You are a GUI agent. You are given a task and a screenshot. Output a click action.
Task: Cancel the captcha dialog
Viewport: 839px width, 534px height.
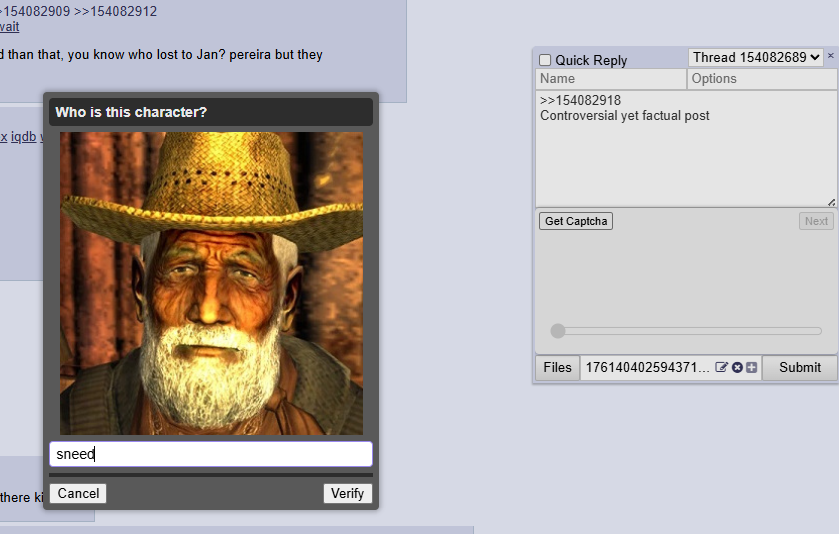click(x=78, y=493)
